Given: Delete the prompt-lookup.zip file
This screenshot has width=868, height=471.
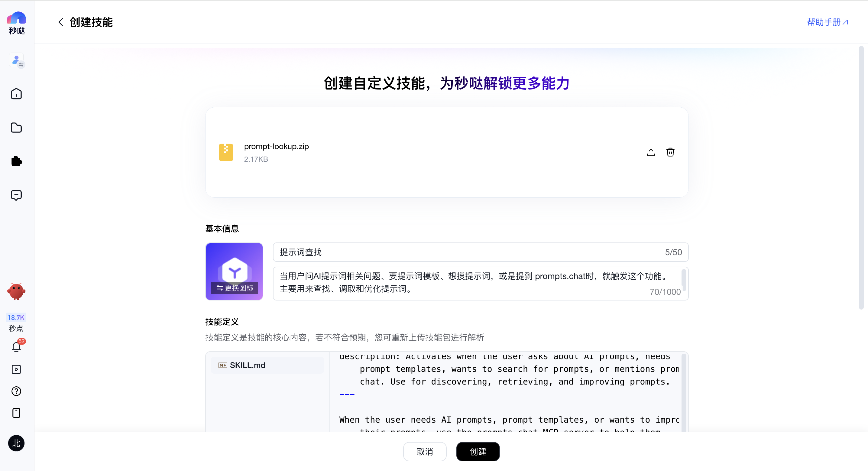Looking at the screenshot, I should coord(670,152).
